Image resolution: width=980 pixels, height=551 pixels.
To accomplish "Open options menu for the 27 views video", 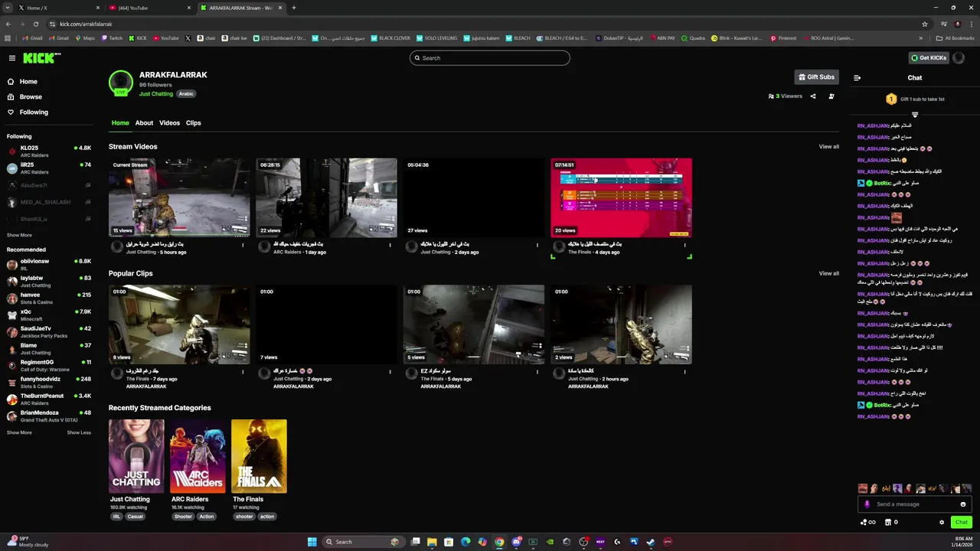I will [537, 246].
